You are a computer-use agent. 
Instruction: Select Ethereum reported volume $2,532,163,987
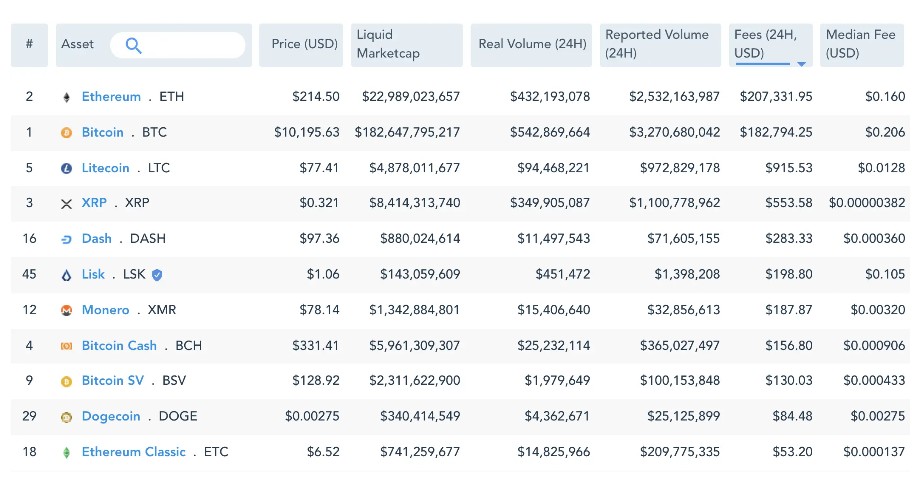(675, 97)
